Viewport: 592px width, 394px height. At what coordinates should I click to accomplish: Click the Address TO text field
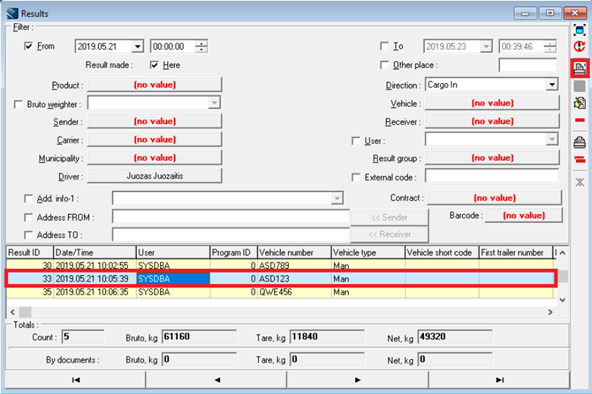tap(231, 234)
